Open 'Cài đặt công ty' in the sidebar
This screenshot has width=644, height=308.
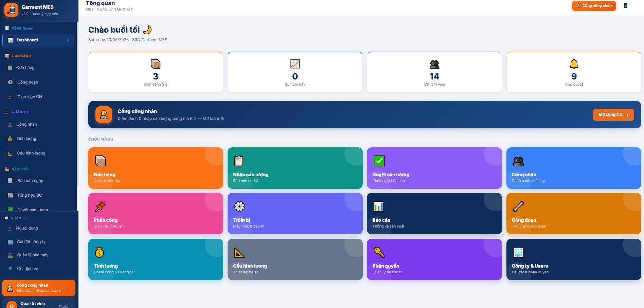click(38, 242)
